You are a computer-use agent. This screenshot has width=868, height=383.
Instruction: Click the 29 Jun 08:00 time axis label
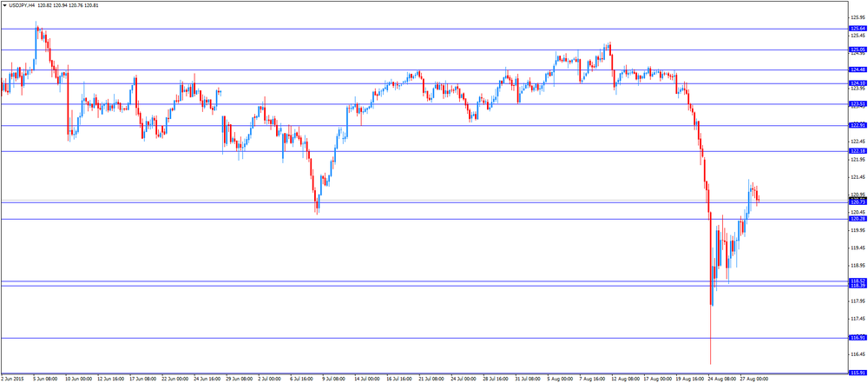239,380
